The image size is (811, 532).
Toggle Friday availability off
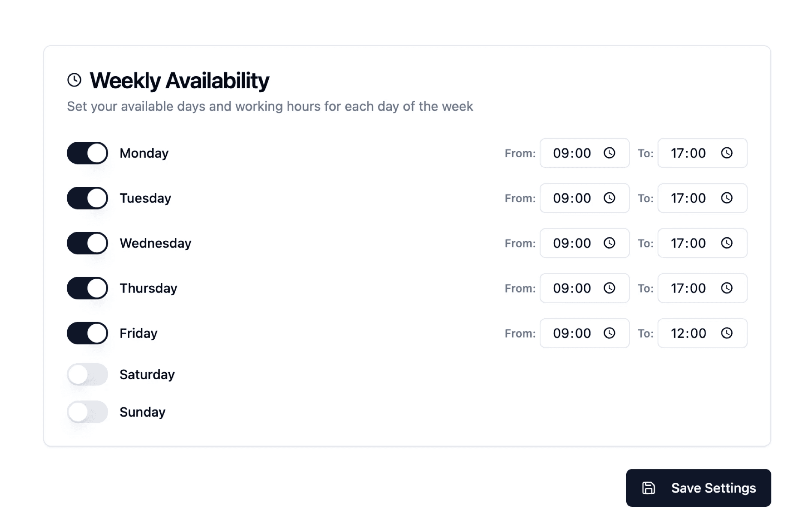[87, 333]
